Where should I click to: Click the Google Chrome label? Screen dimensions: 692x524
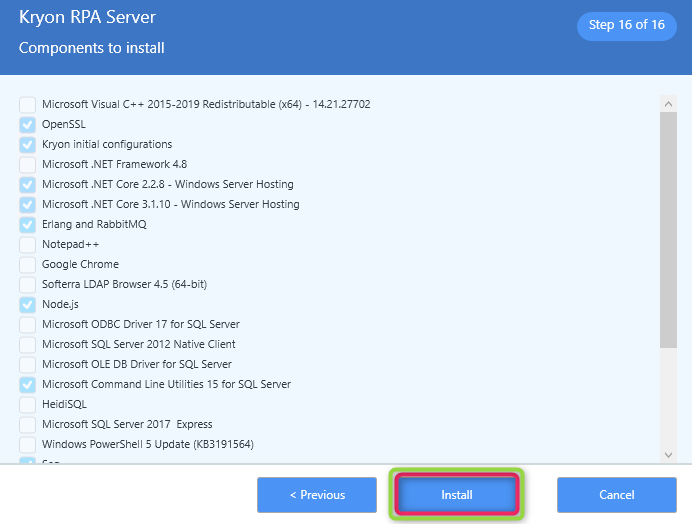pos(80,264)
